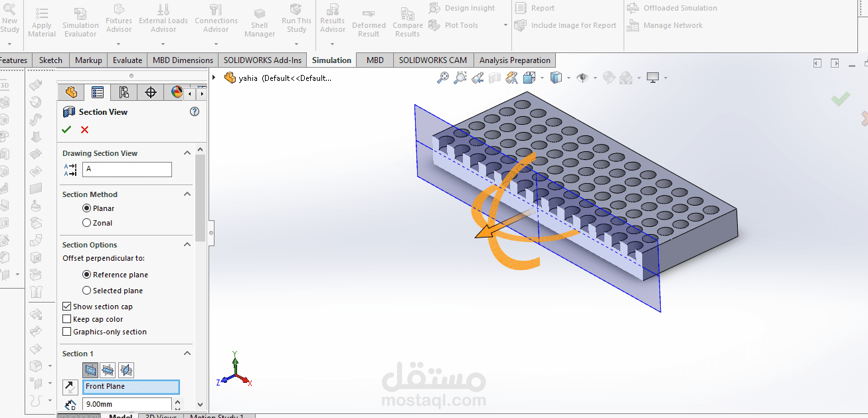Open the DisplayManager color-wheel tab icon
The height and width of the screenshot is (418, 868).
(x=177, y=92)
